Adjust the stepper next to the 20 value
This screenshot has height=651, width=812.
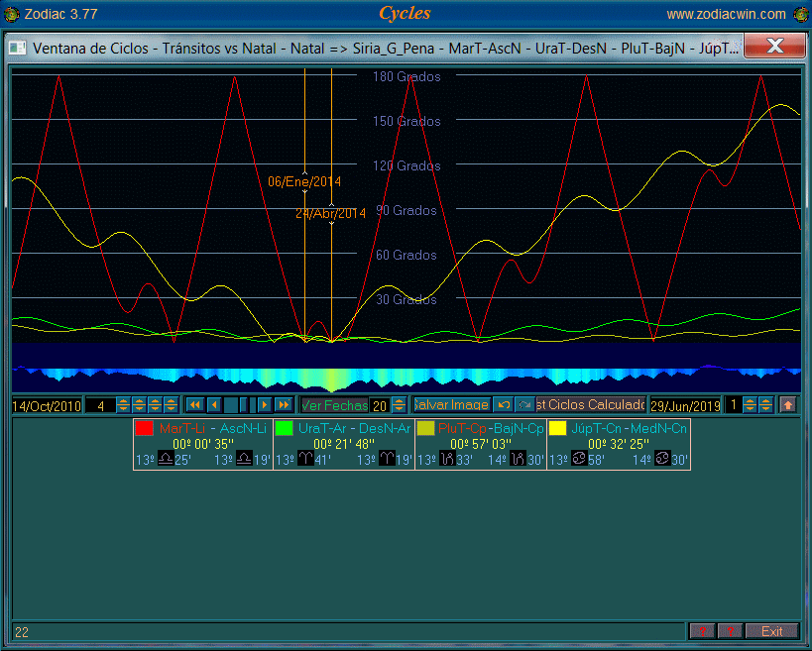(399, 405)
